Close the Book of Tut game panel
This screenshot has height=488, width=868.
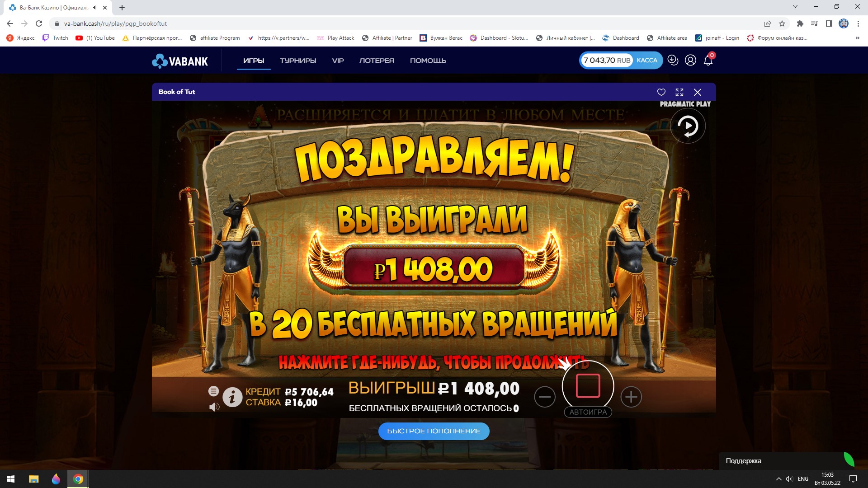click(x=698, y=92)
